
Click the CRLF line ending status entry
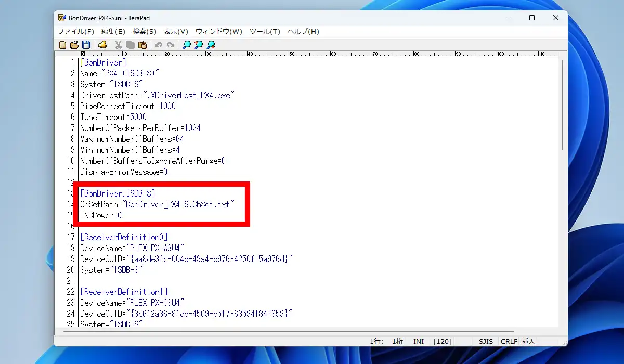click(x=508, y=342)
